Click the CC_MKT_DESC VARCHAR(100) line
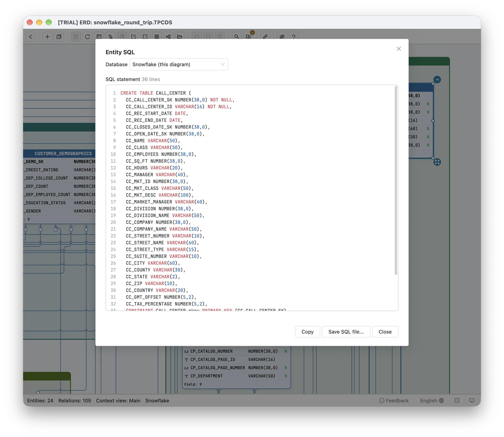 (x=160, y=195)
